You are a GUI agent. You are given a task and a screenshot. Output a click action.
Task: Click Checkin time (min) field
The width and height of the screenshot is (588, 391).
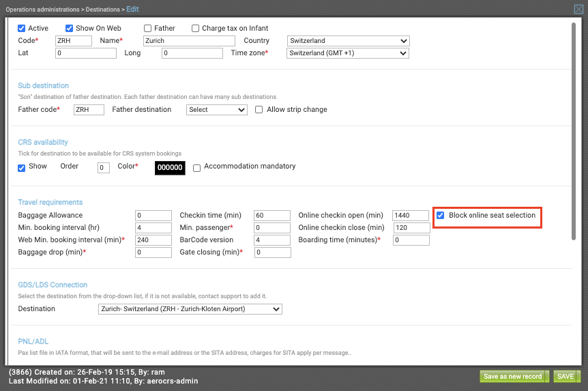point(272,216)
